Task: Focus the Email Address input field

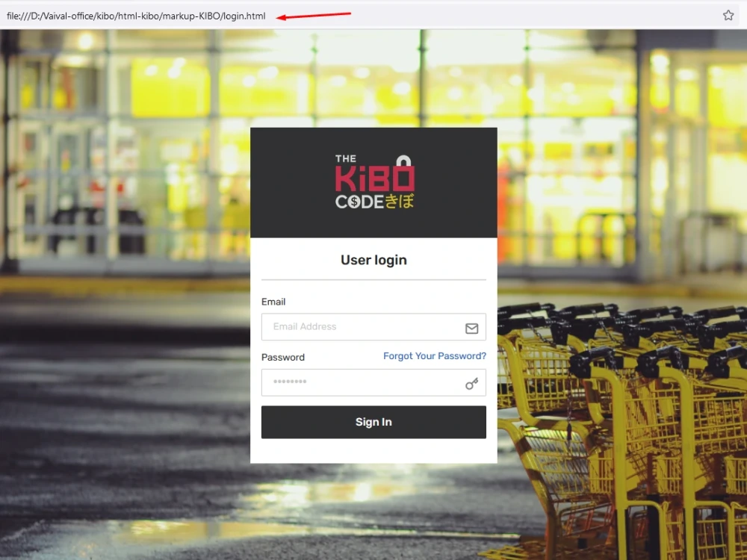Action: tap(373, 327)
